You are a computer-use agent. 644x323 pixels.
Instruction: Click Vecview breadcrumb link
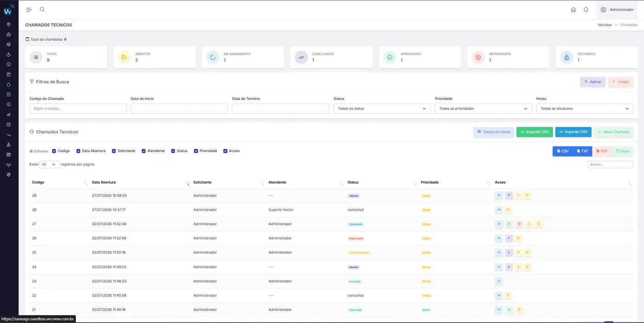click(x=604, y=25)
